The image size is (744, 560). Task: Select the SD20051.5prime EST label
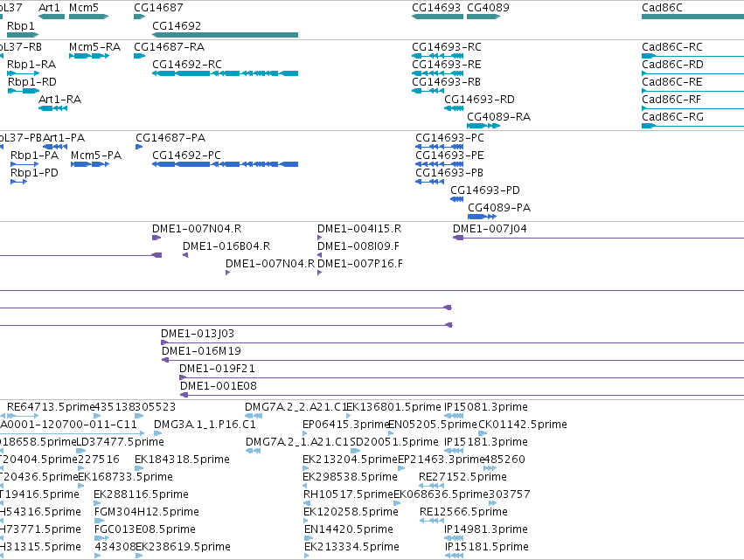tap(394, 442)
